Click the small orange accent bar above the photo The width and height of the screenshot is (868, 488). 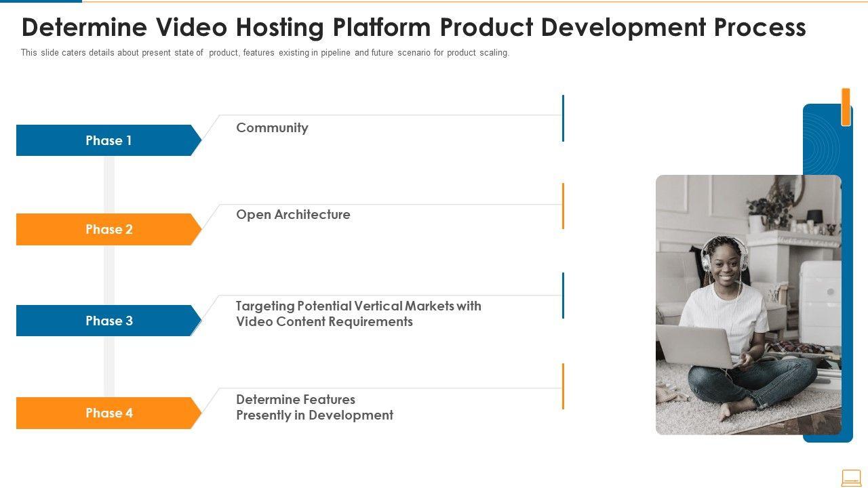(846, 107)
